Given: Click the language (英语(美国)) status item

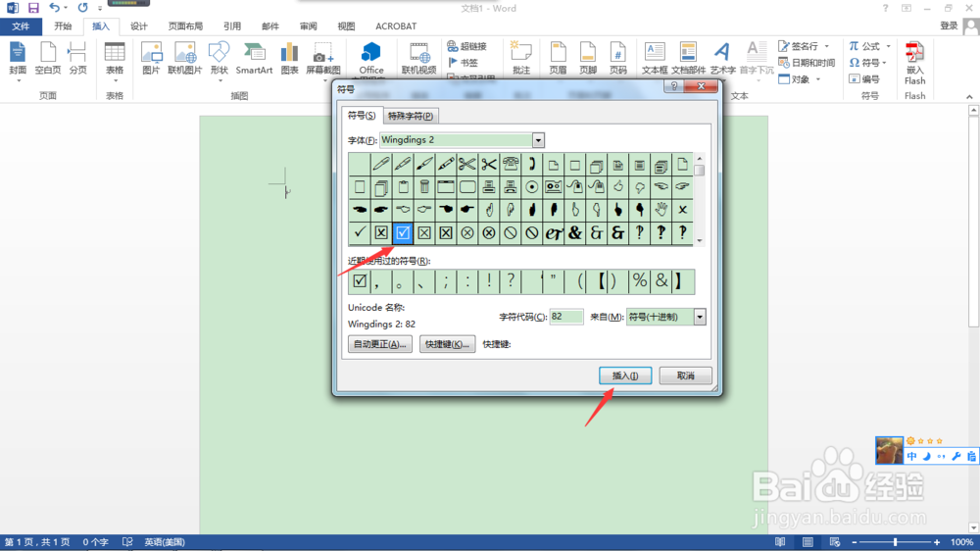Looking at the screenshot, I should pyautogui.click(x=165, y=542).
